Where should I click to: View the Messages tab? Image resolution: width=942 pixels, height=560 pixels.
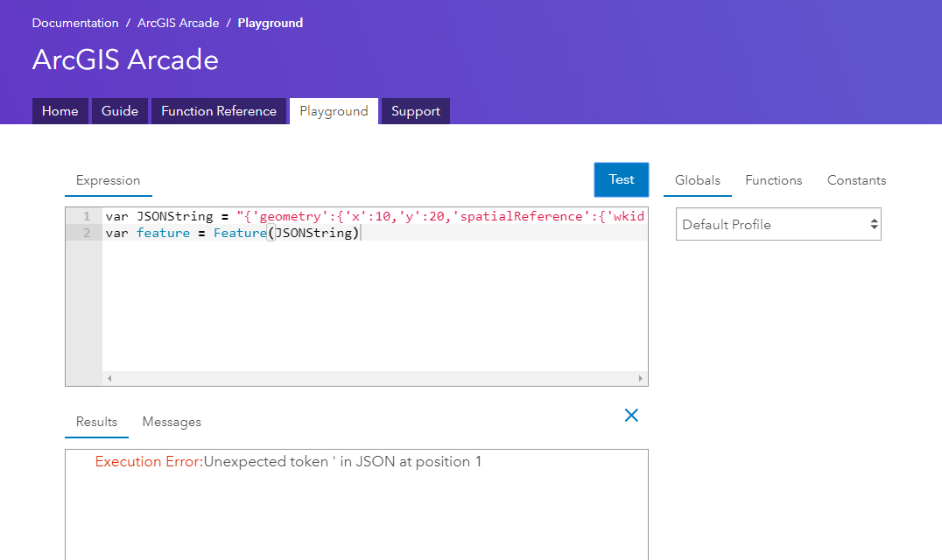172,422
